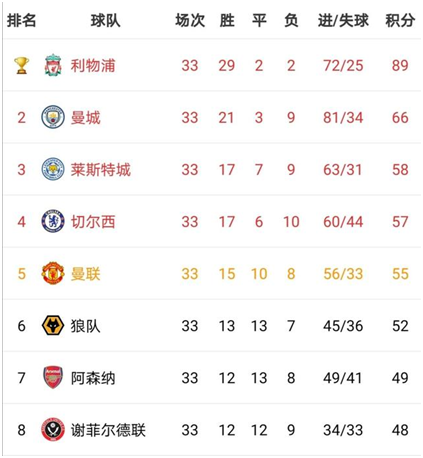Select the 积分 column header
Viewport: 423px width, 458px height.
[x=400, y=20]
